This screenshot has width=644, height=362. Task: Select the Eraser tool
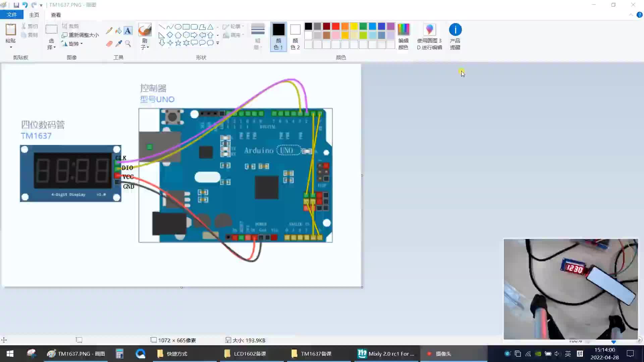click(x=109, y=44)
